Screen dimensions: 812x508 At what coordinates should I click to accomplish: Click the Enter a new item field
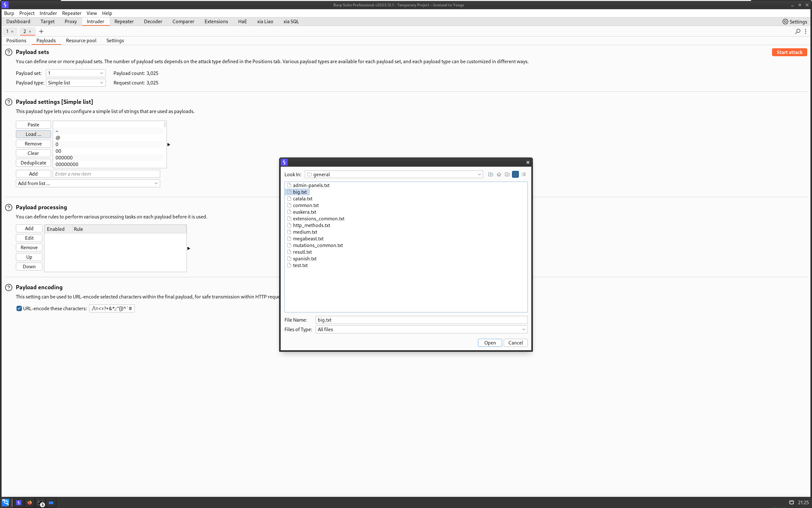[x=106, y=174]
